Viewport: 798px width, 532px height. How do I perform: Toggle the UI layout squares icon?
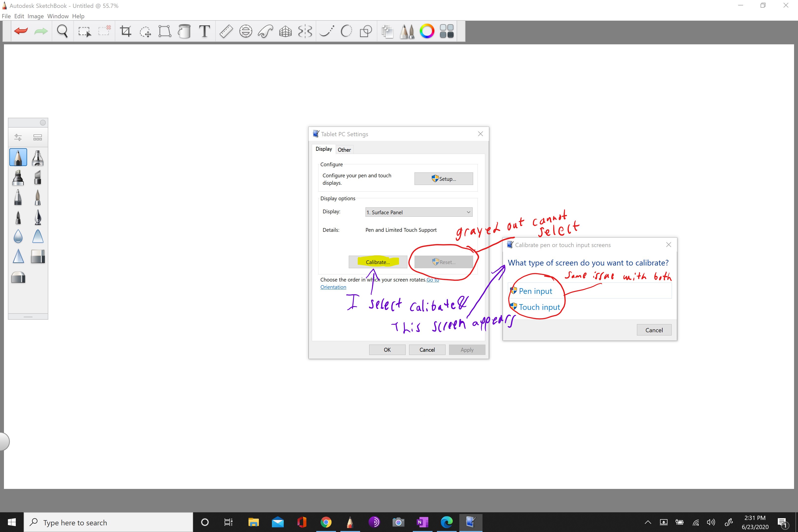pyautogui.click(x=447, y=31)
